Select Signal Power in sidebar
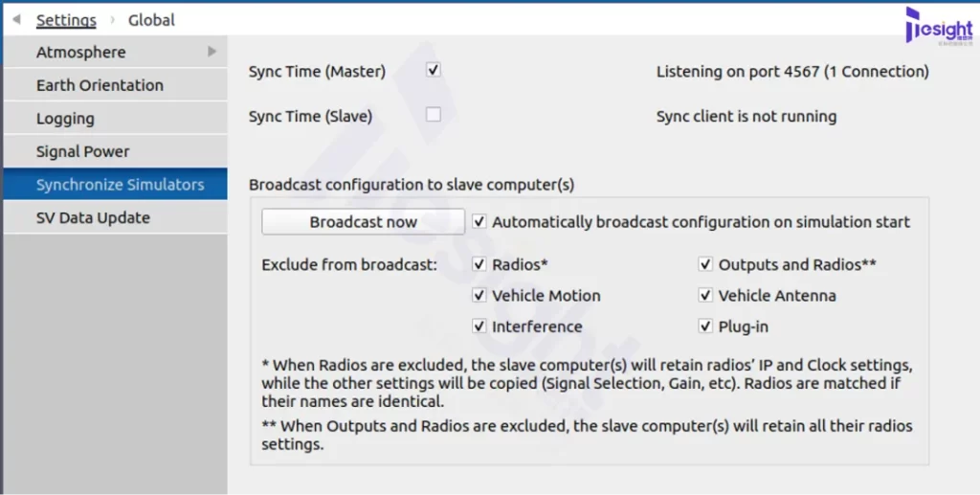This screenshot has width=980, height=495. (x=82, y=151)
